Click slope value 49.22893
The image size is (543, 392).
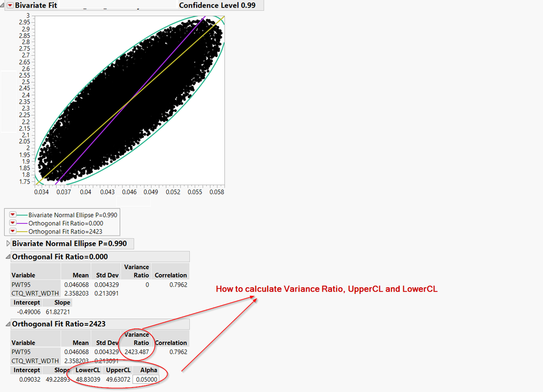pos(58,380)
